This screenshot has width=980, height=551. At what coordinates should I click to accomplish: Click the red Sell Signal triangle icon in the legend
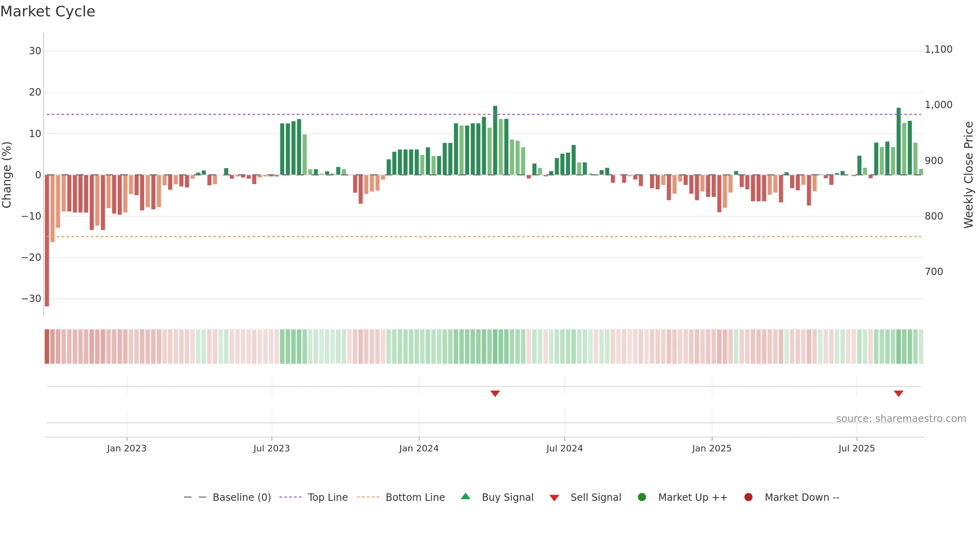pos(554,498)
